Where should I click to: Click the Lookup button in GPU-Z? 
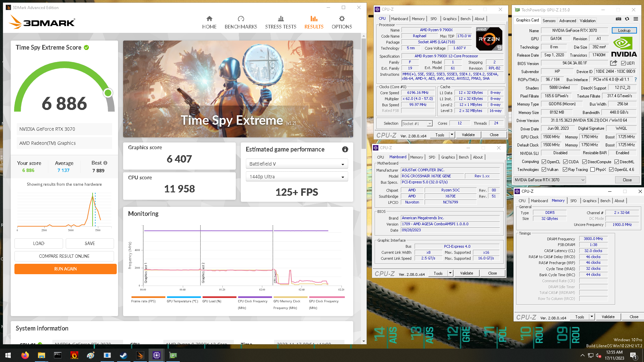pos(624,30)
